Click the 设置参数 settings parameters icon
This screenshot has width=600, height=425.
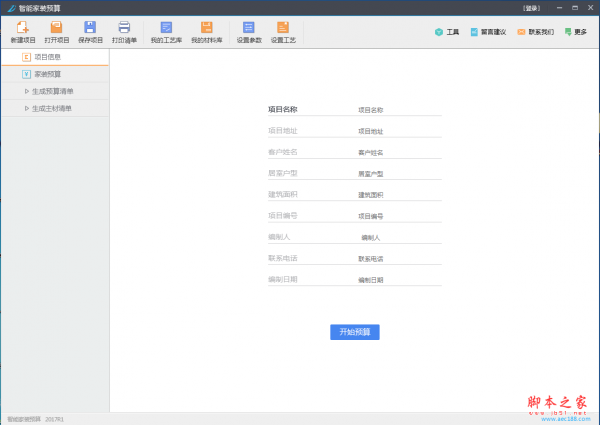(x=249, y=31)
